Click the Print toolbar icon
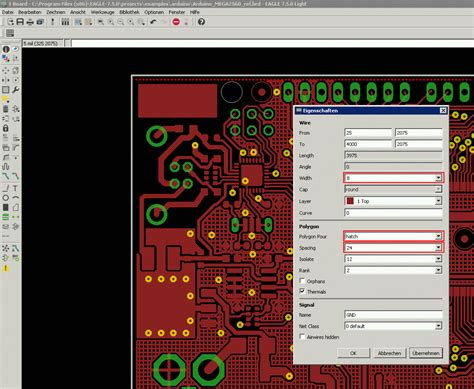474x389 pixels. click(30, 22)
